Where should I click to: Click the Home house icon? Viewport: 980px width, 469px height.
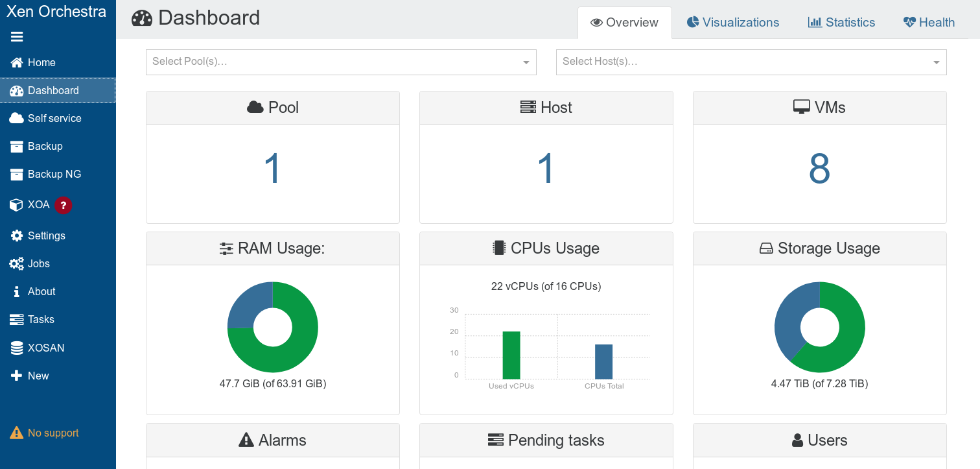tap(17, 62)
